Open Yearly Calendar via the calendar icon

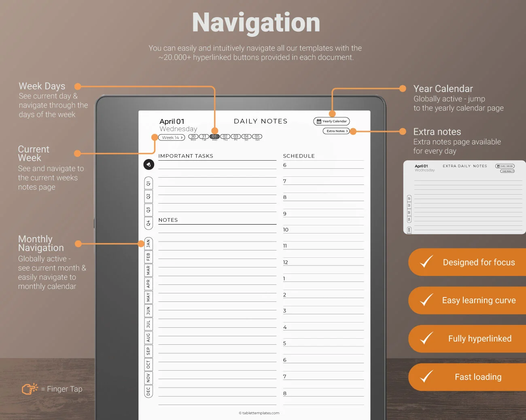click(319, 121)
